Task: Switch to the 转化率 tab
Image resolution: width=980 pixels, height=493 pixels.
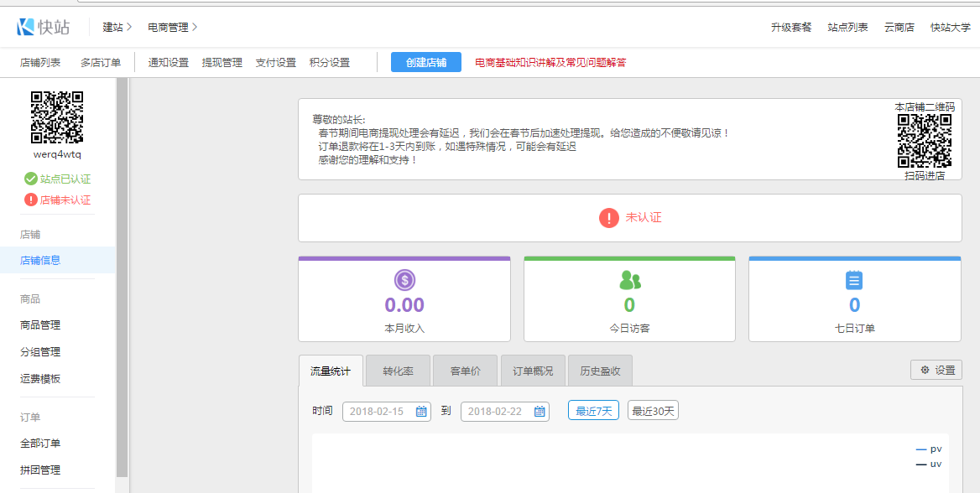Action: click(x=398, y=371)
